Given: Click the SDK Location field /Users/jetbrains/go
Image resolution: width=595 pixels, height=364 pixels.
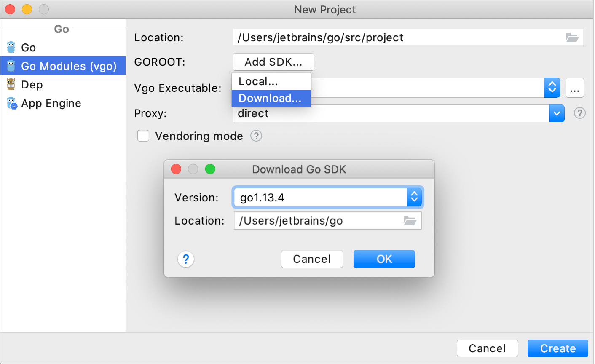Looking at the screenshot, I should [x=327, y=220].
